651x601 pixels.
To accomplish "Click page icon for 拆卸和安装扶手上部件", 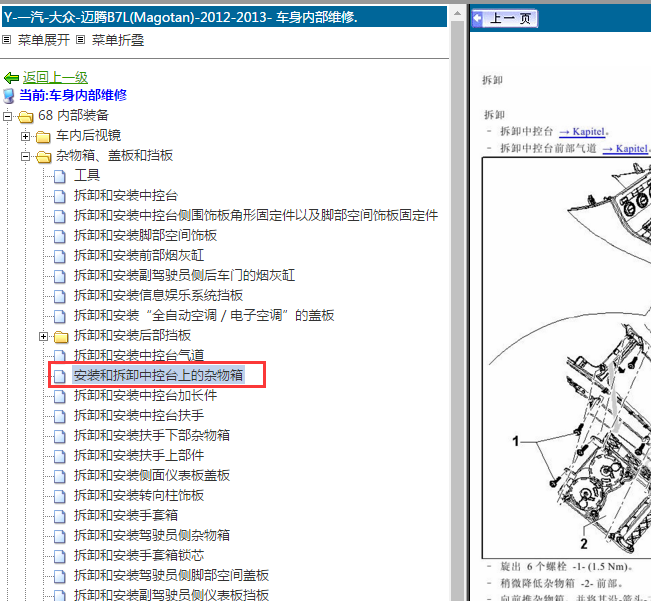I will (x=60, y=456).
